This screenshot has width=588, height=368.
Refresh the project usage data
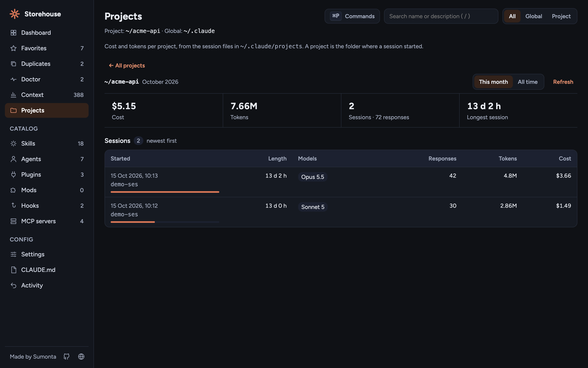click(563, 82)
